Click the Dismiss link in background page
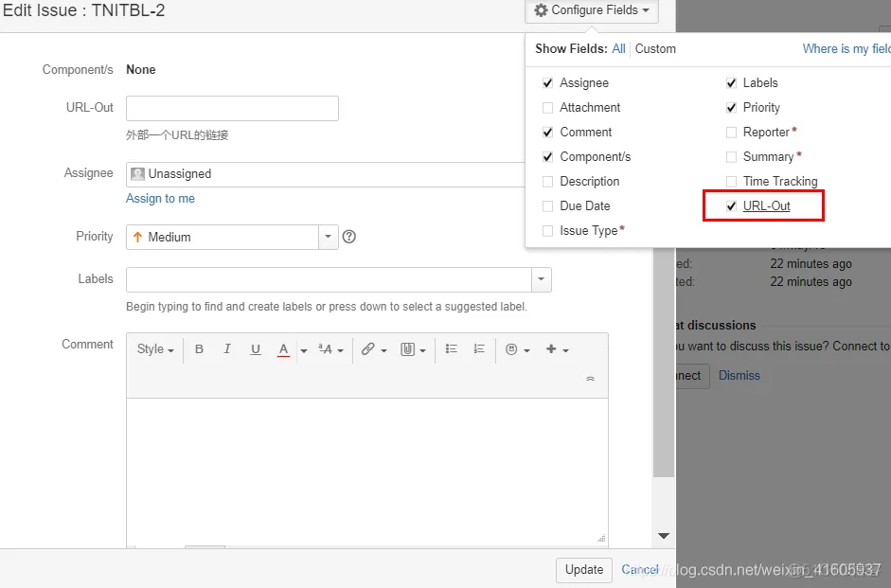 (x=740, y=376)
